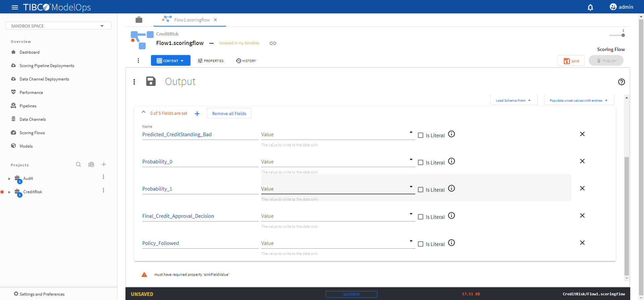
Task: Open Value dropdown for Probability_1
Action: coord(338,189)
